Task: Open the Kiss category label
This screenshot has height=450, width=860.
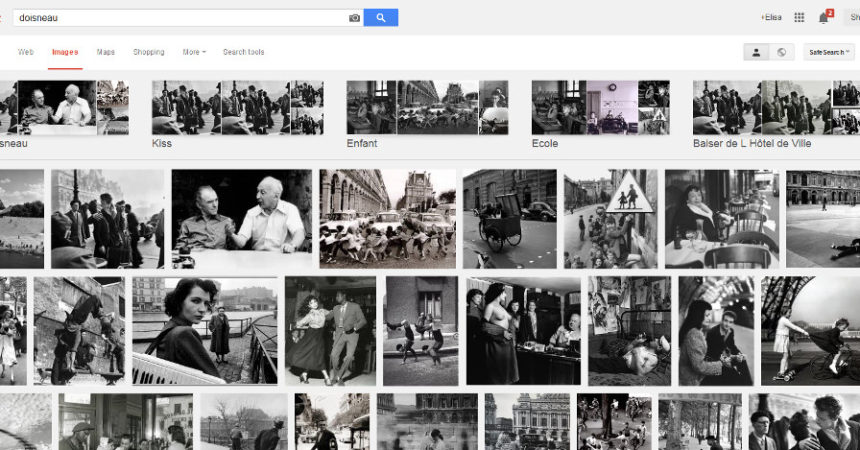Action: tap(162, 143)
